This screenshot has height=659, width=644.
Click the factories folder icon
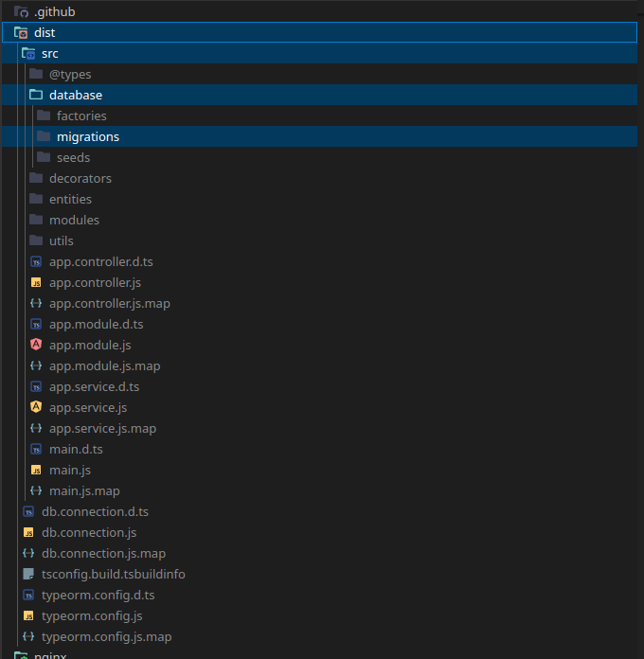[44, 116]
